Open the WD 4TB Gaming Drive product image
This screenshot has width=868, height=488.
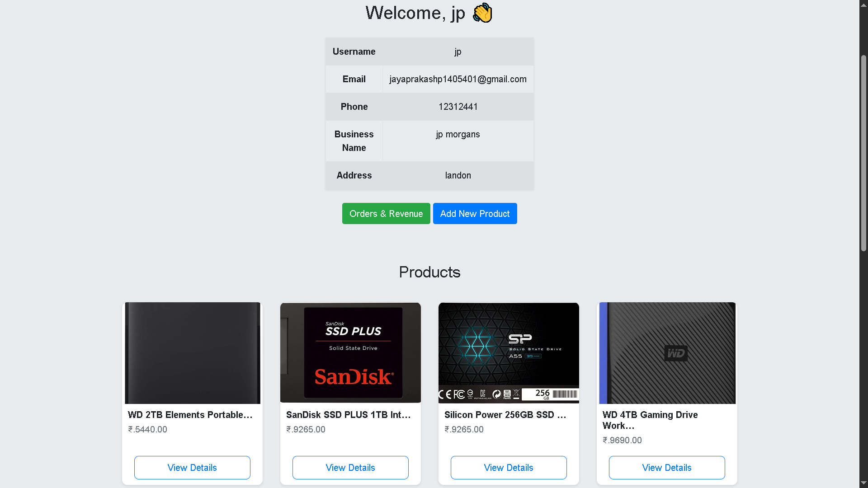666,352
